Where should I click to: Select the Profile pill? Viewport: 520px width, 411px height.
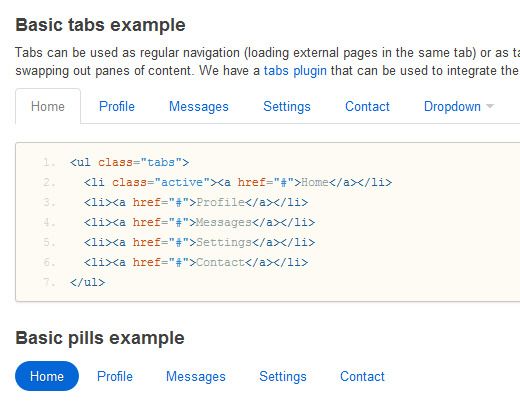(115, 376)
